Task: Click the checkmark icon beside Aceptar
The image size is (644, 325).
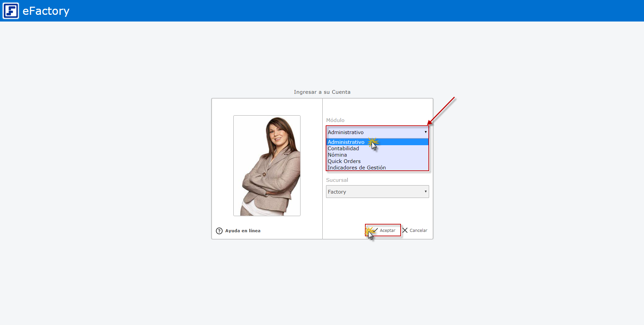Action: [x=375, y=230]
